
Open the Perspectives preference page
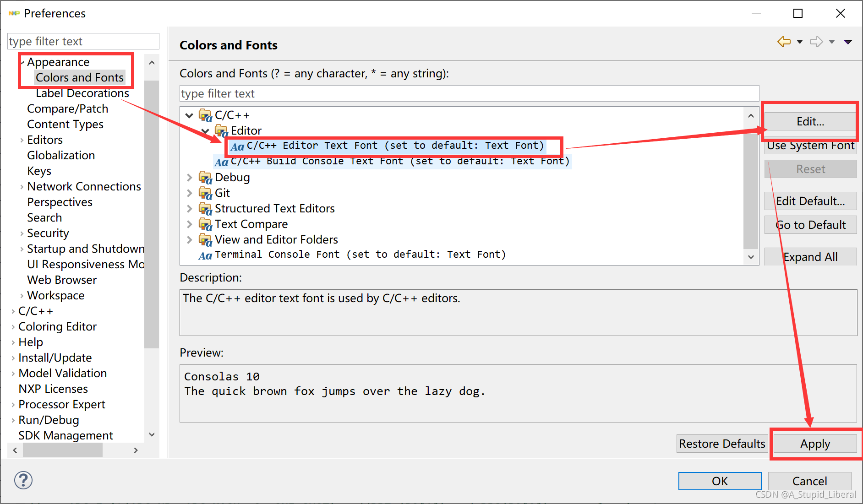coord(60,202)
